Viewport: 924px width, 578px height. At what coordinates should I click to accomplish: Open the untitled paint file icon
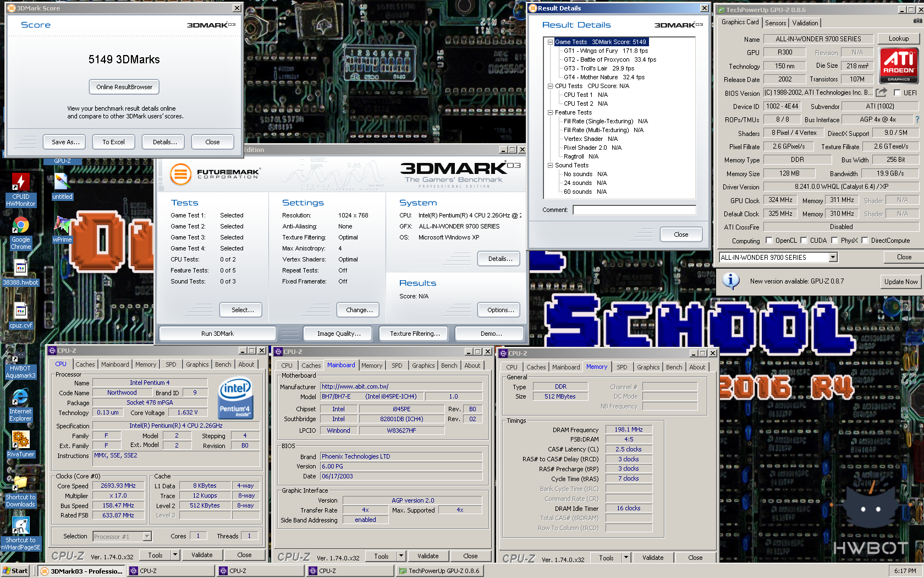(x=62, y=187)
